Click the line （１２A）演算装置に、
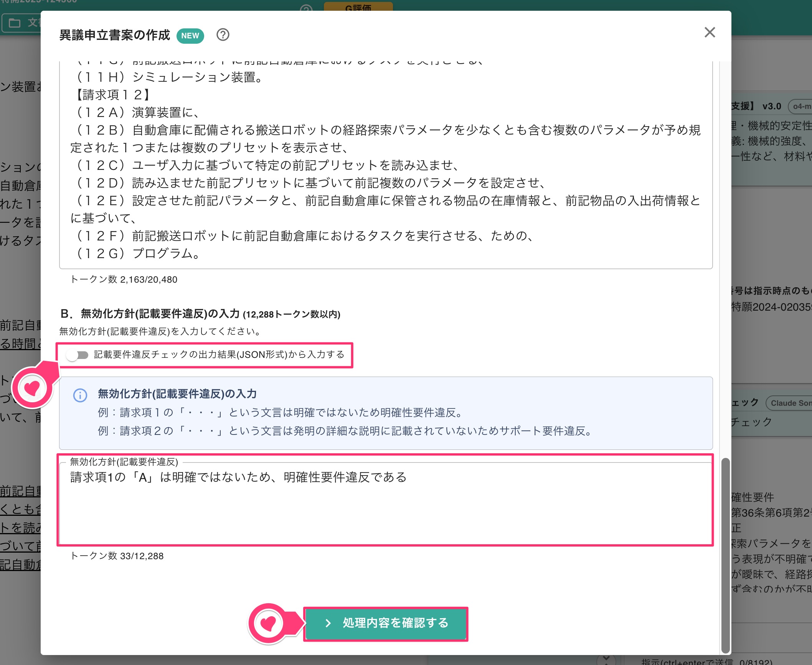The height and width of the screenshot is (665, 812). pos(136,112)
